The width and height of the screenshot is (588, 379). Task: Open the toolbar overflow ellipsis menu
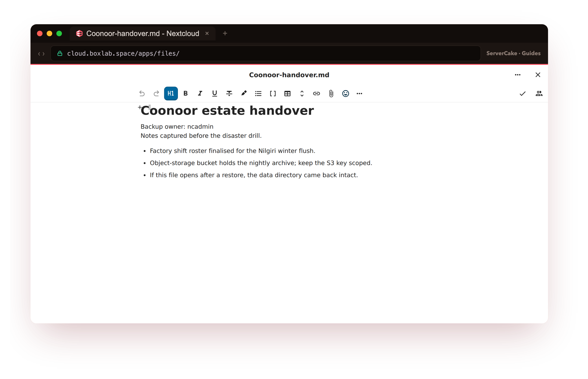(x=360, y=93)
